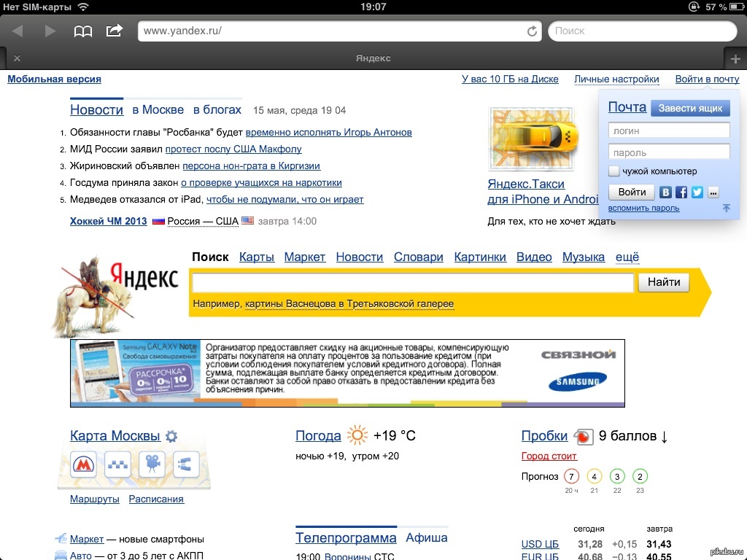The height and width of the screenshot is (560, 747).
Task: Click the binoculars panorama icon
Action: [x=186, y=464]
